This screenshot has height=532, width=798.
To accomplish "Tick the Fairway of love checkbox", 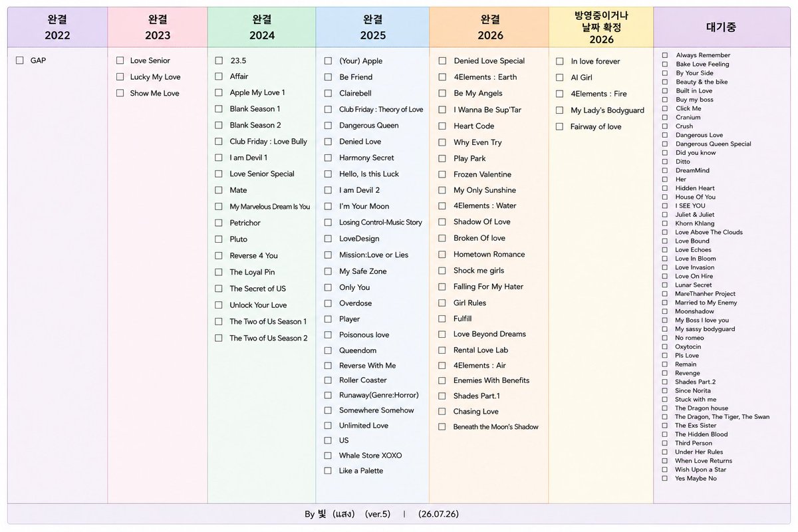I will [x=559, y=126].
